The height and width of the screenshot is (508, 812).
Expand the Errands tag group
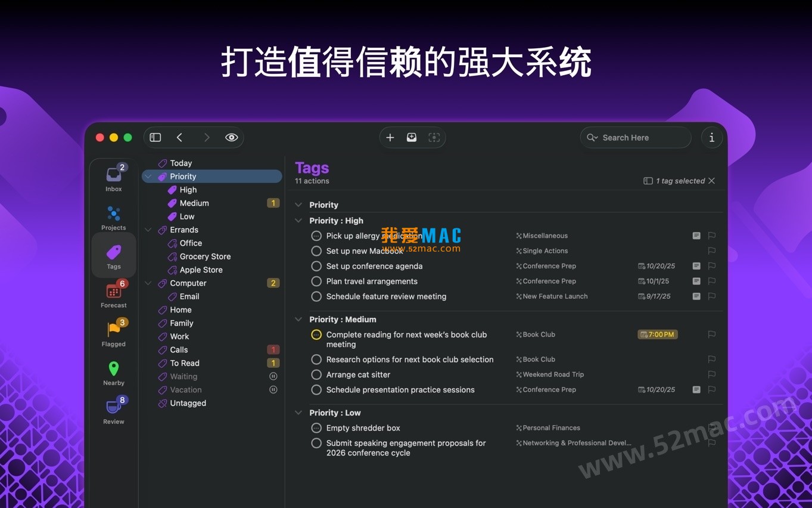147,230
